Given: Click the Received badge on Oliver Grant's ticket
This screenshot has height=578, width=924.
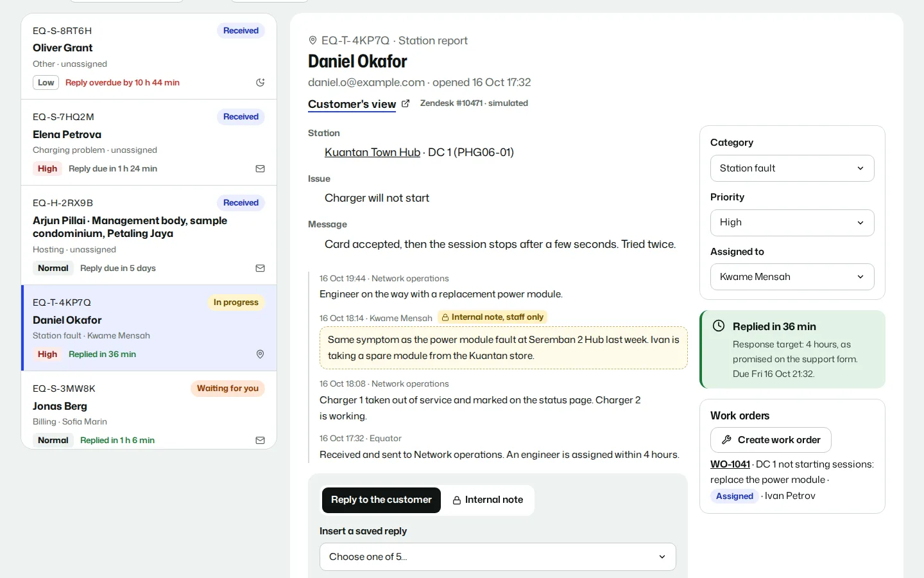Looking at the screenshot, I should pos(241,31).
